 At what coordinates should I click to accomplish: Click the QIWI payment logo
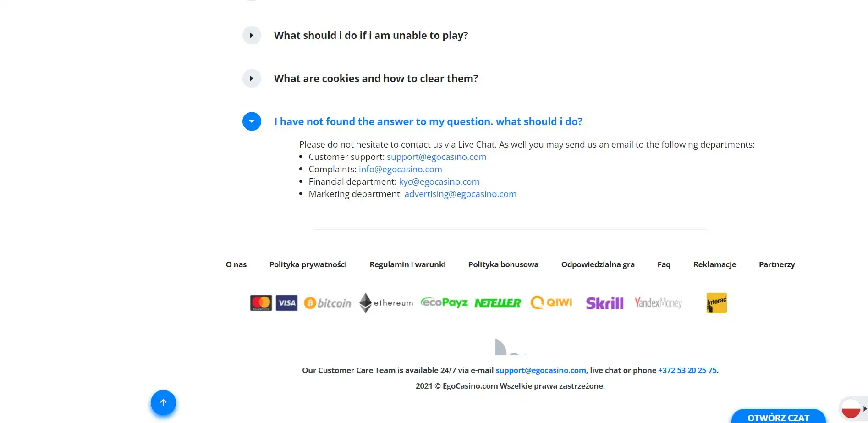551,302
